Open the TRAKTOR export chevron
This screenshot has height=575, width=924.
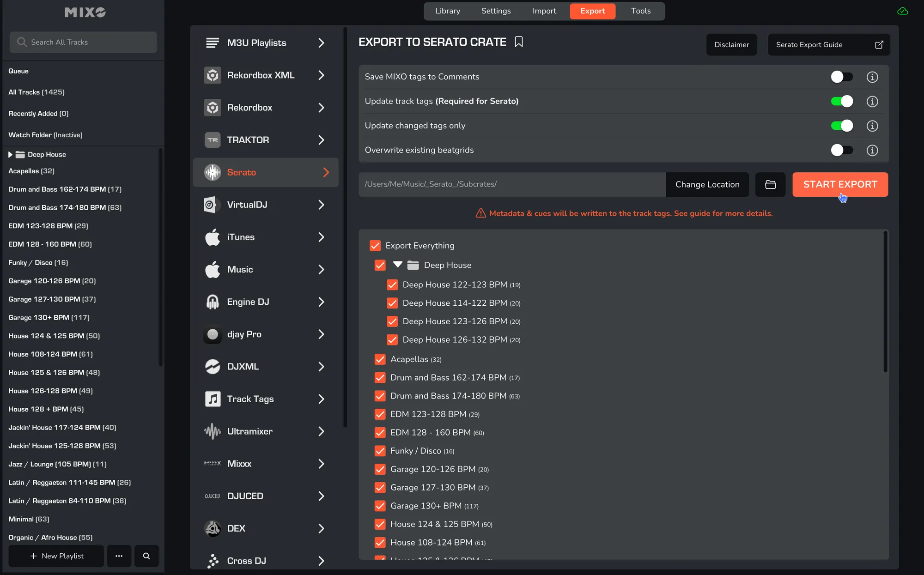321,140
